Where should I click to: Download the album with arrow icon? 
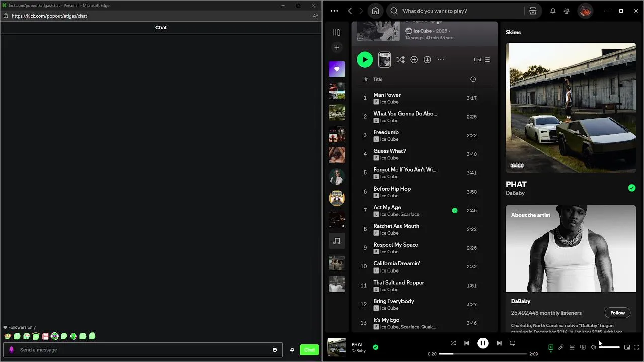click(x=427, y=60)
